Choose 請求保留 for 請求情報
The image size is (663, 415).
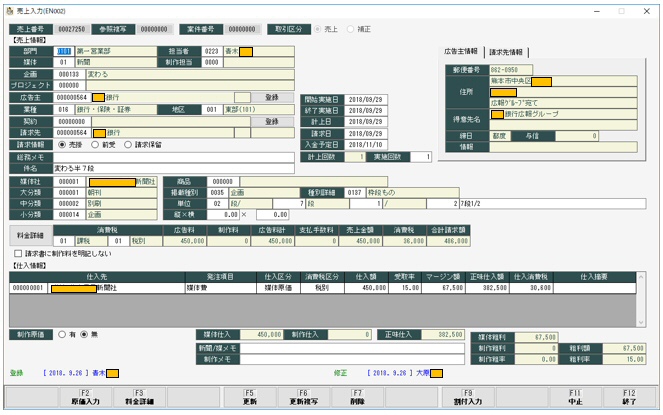(x=128, y=145)
